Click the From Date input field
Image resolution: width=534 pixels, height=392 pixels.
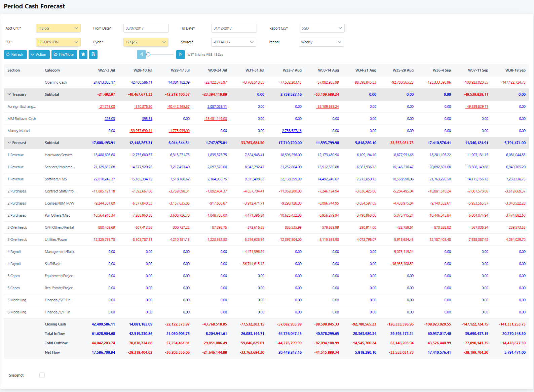pyautogui.click(x=146, y=28)
